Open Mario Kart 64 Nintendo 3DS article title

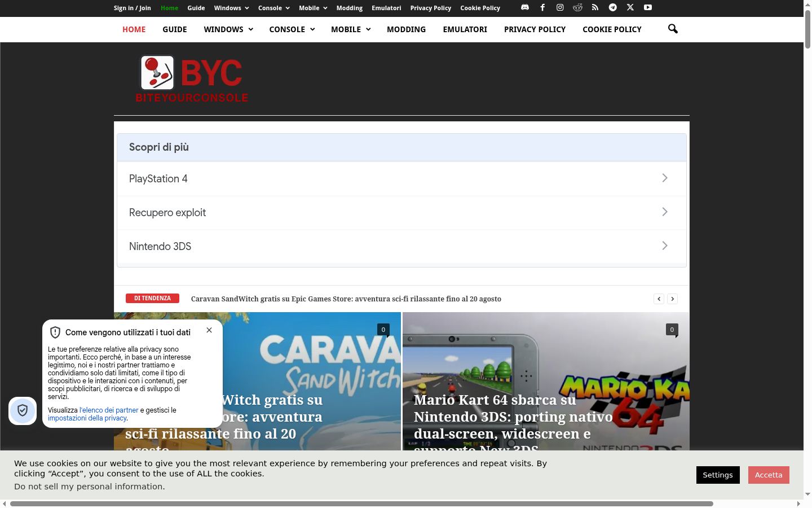(x=513, y=424)
